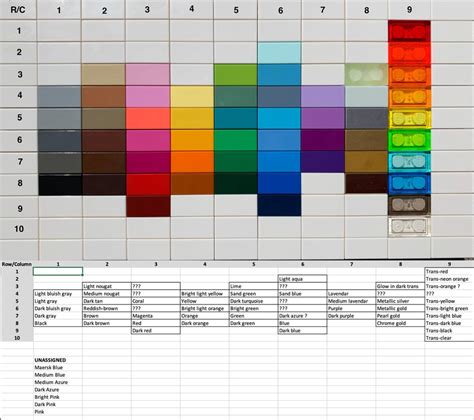Select the 'Sand green' cell

pos(254,294)
